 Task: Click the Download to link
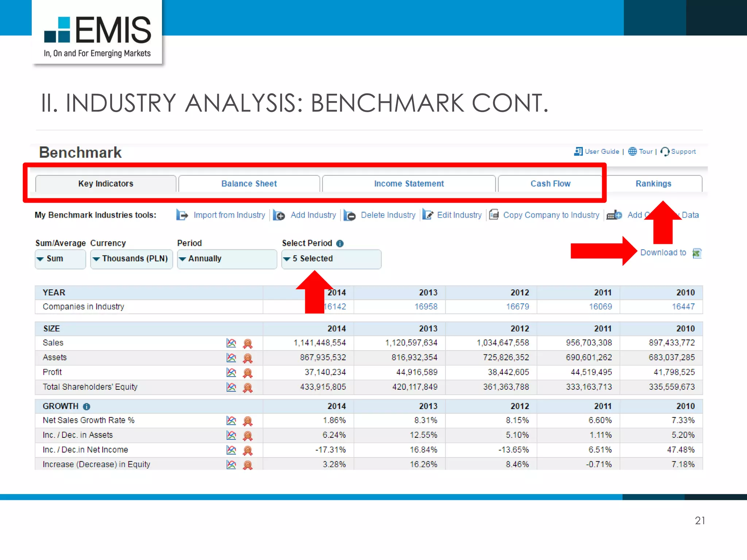coord(663,252)
